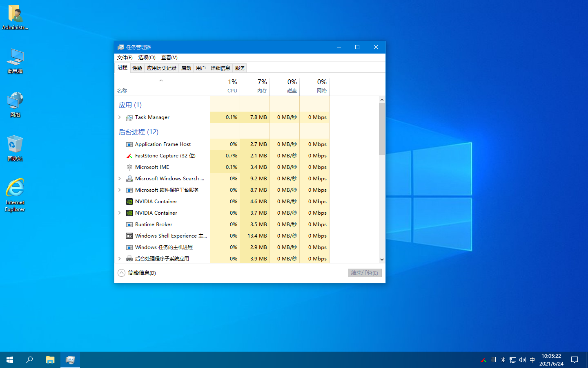Click the Task Manager taskbar button
The image size is (588, 368).
click(70, 360)
